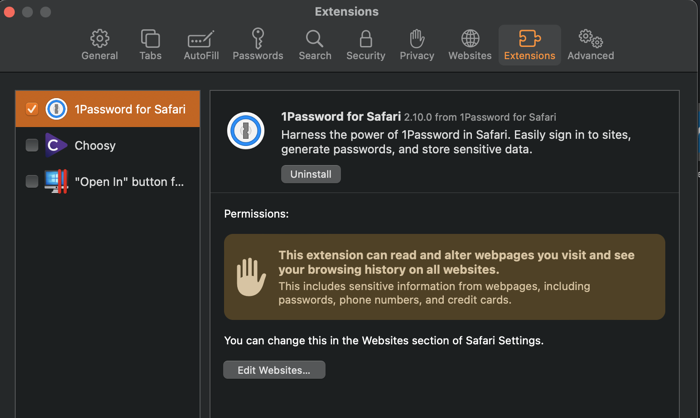Click the 1Password logo in detail pane
The height and width of the screenshot is (418, 700).
pyautogui.click(x=246, y=131)
